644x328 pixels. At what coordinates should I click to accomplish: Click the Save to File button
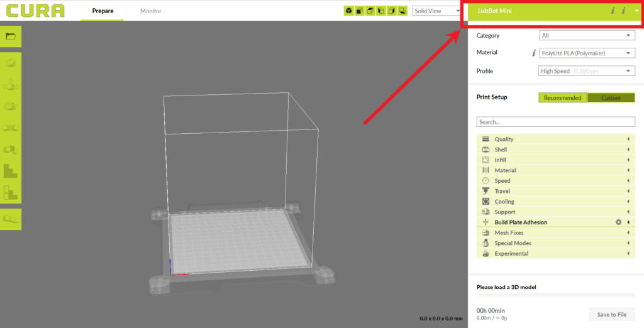pos(611,314)
